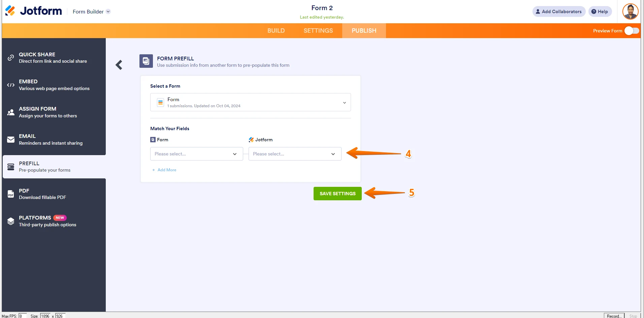Click the Assign Form people icon
This screenshot has width=644, height=318.
coord(11,112)
